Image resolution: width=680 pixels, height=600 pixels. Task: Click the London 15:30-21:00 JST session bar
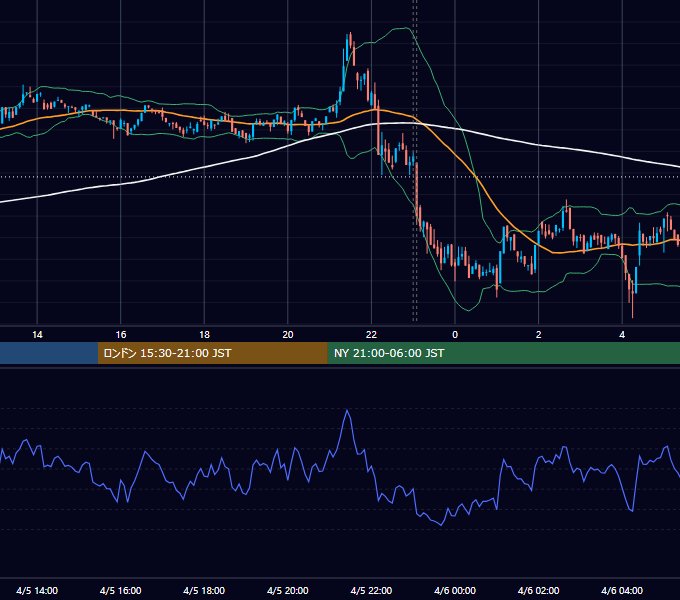[x=212, y=353]
